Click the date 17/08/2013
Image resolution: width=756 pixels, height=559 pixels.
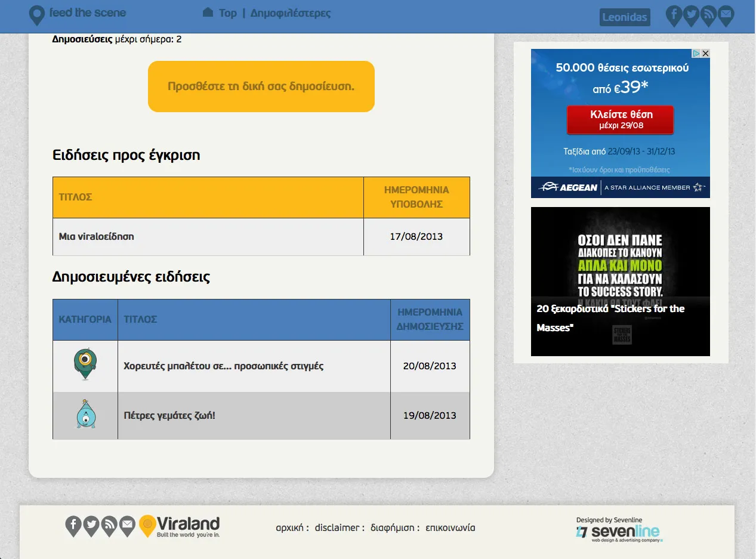[416, 236]
